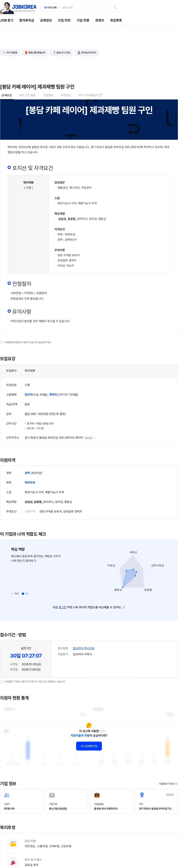178x868 pixels.
Task: Click the 포지션 및 자격요건 section heading
Action: [33, 168]
